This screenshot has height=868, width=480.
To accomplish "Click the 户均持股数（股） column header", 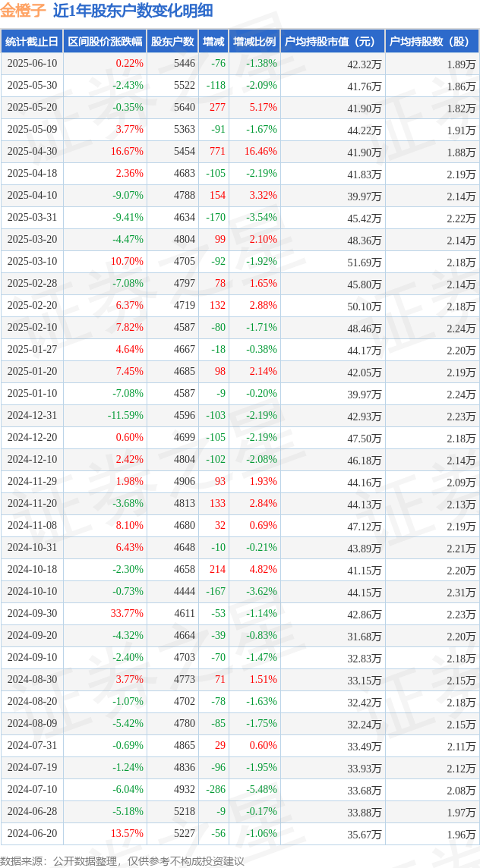I will tap(431, 42).
